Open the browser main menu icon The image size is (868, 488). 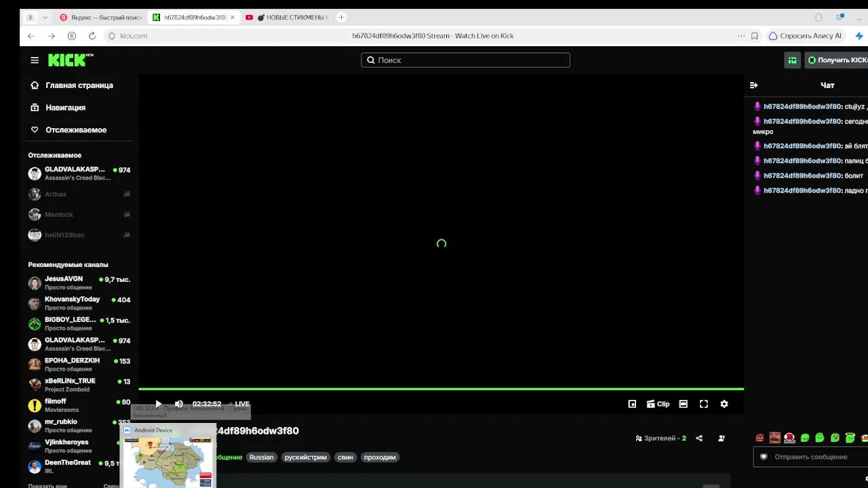840,17
